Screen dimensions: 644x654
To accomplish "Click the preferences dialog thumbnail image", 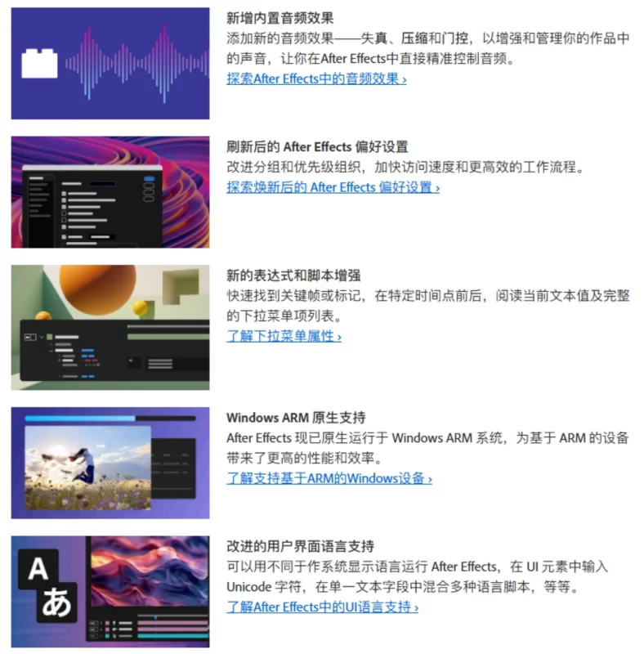I will click(x=110, y=192).
